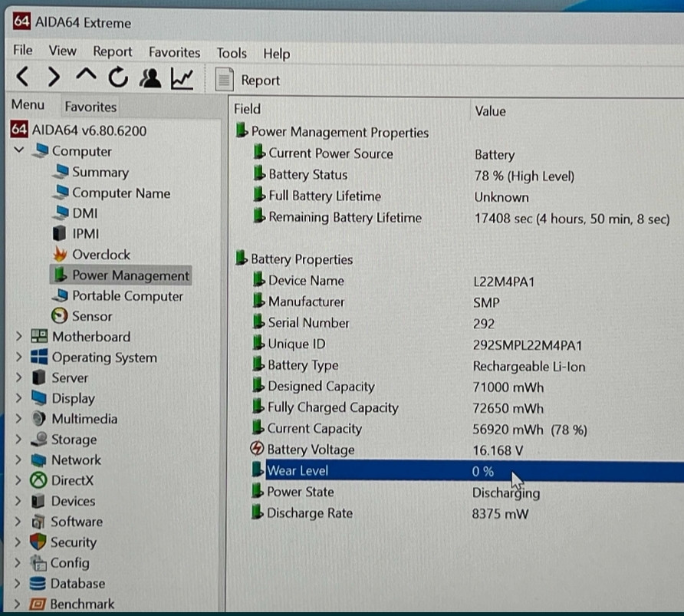Screen dimensions: 684x616
Task: Expand the Motherboard tree node
Action: [18, 337]
